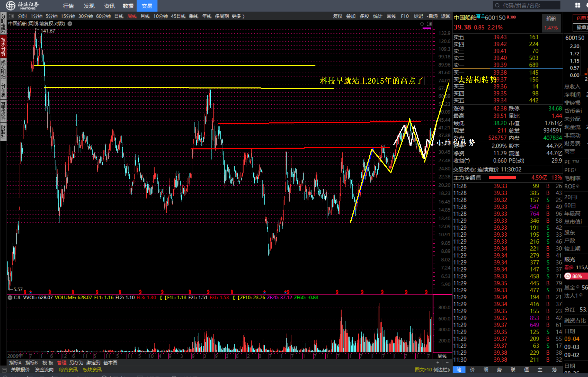Select the 笔 tick tab
The width and height of the screenshot is (588, 377).
(459, 370)
